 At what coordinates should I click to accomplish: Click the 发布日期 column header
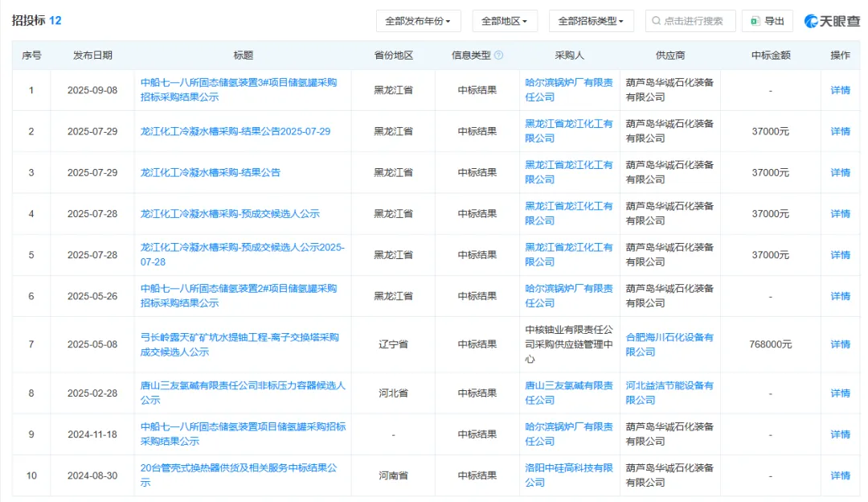click(92, 56)
